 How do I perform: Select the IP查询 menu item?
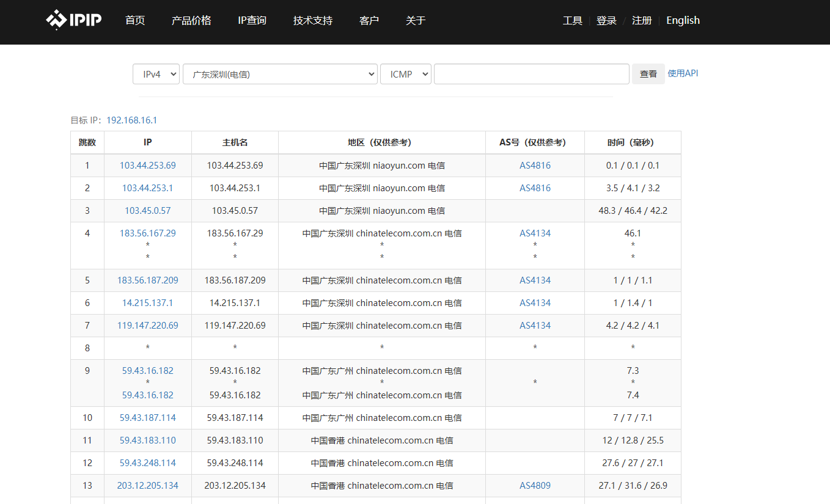point(252,21)
